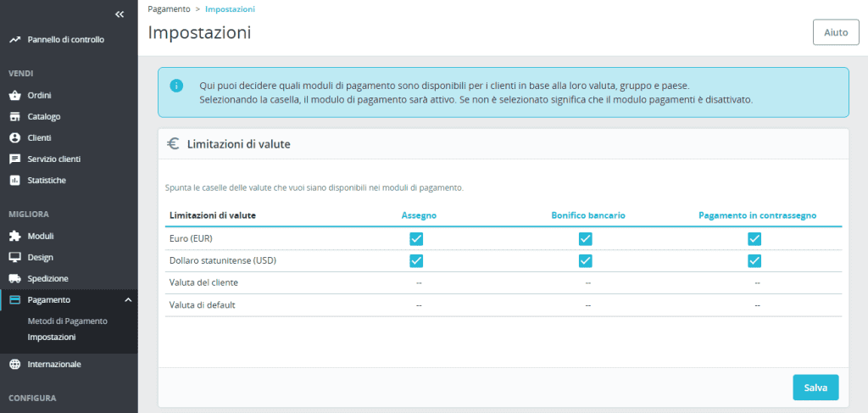Click Impostazioni breadcrumb link

[x=231, y=8]
